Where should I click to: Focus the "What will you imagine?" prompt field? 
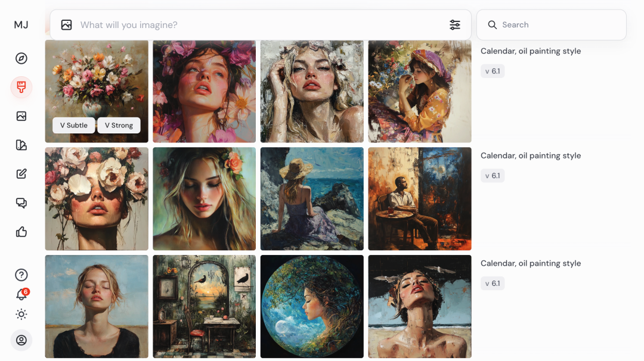point(261,25)
